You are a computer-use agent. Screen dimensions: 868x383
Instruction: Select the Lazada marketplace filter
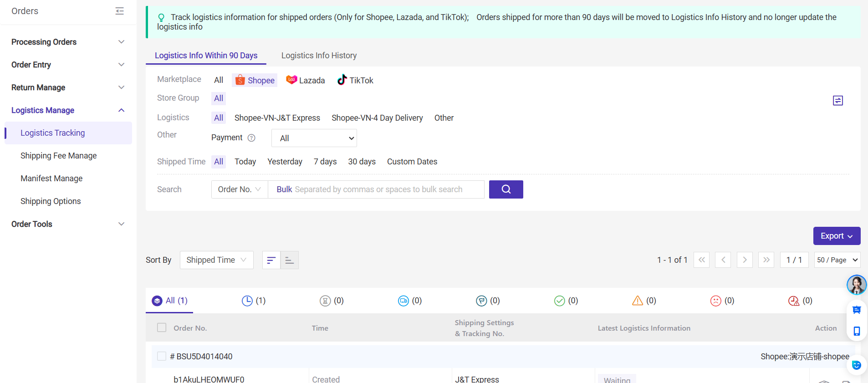click(306, 80)
